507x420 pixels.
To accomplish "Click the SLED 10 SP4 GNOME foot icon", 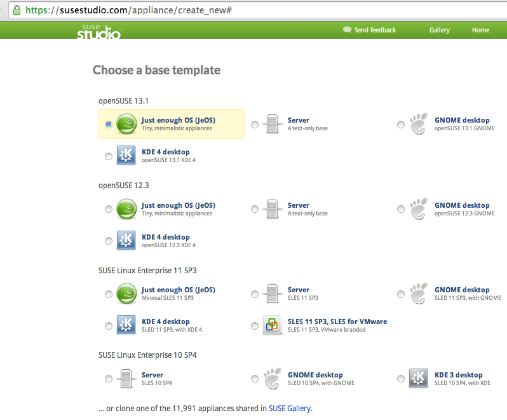I will click(x=273, y=379).
